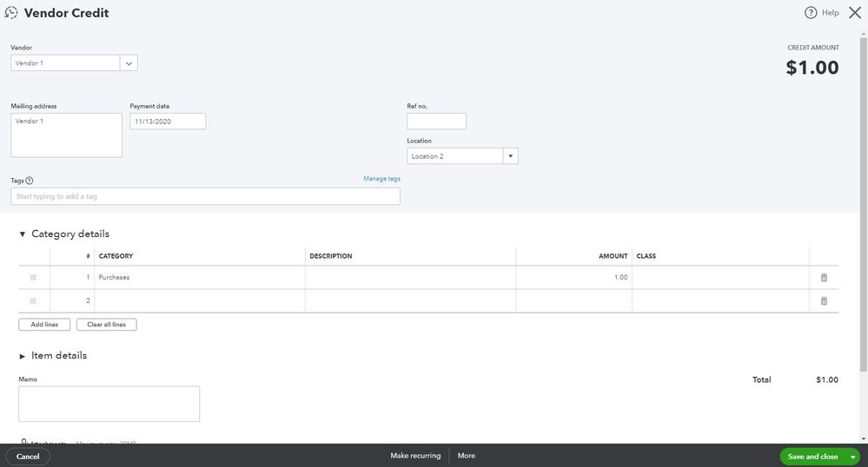Click the DESCRIPTION column header
Screen dimensions: 868x467
coord(330,256)
